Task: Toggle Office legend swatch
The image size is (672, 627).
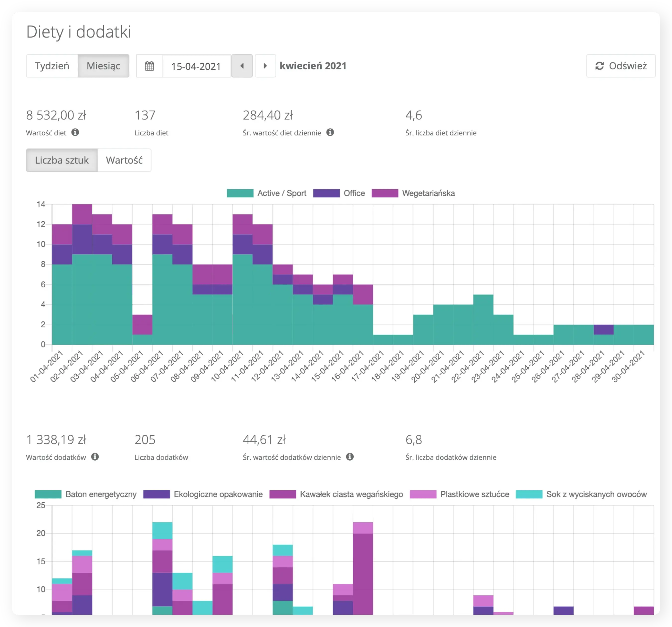Action: (326, 193)
